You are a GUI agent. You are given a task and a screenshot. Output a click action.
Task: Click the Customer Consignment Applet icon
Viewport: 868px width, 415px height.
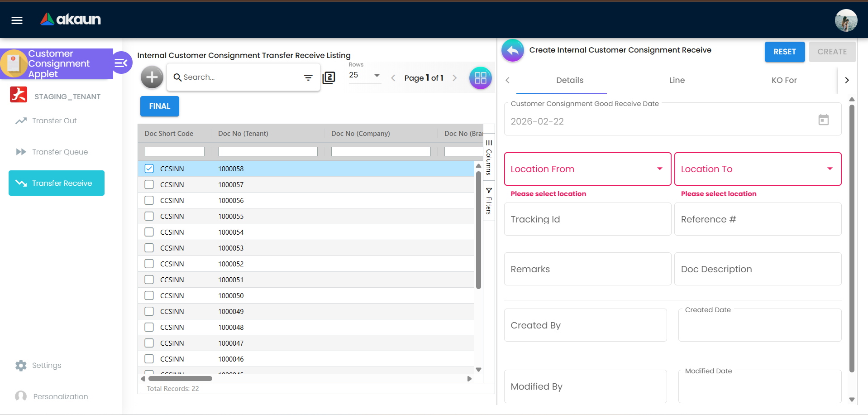pos(14,63)
